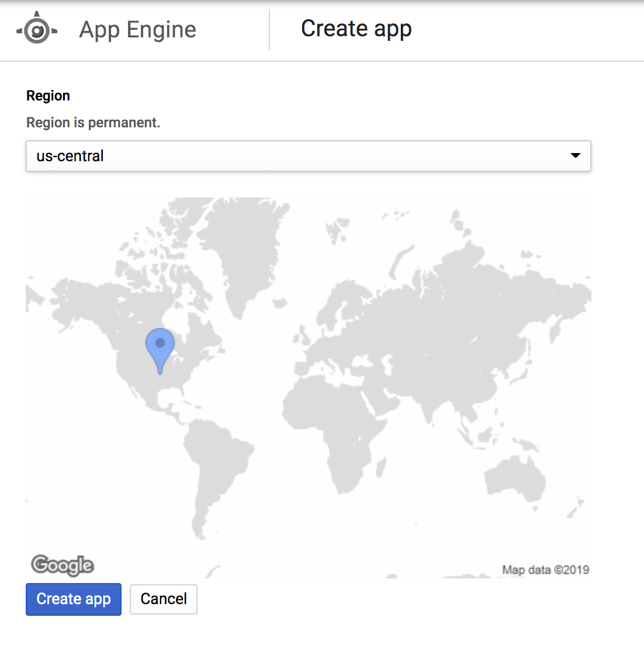Click the arrow of the Region dropdown
Screen dimensions: 644x645
[x=575, y=155]
